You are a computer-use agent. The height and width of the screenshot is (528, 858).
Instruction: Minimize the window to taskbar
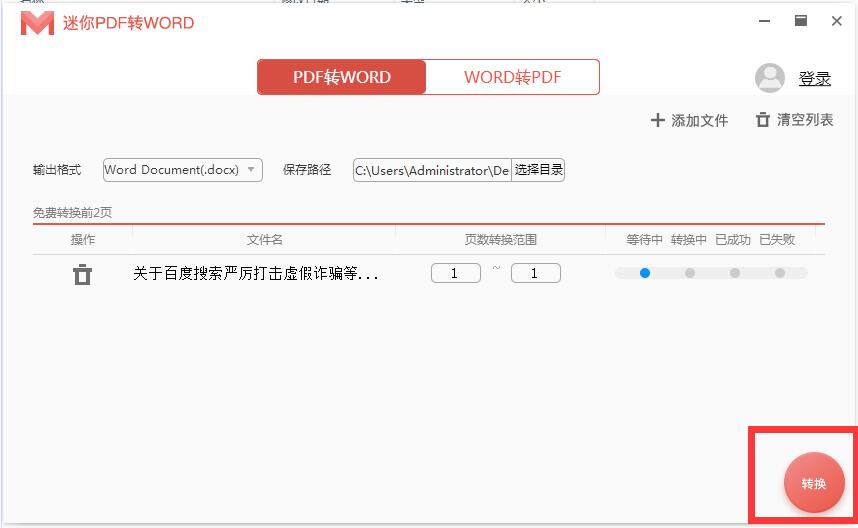pyautogui.click(x=765, y=21)
